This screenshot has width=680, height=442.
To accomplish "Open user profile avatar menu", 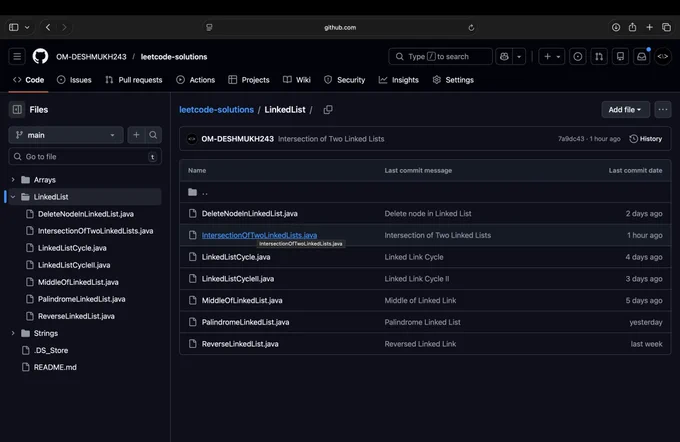I will 663,56.
